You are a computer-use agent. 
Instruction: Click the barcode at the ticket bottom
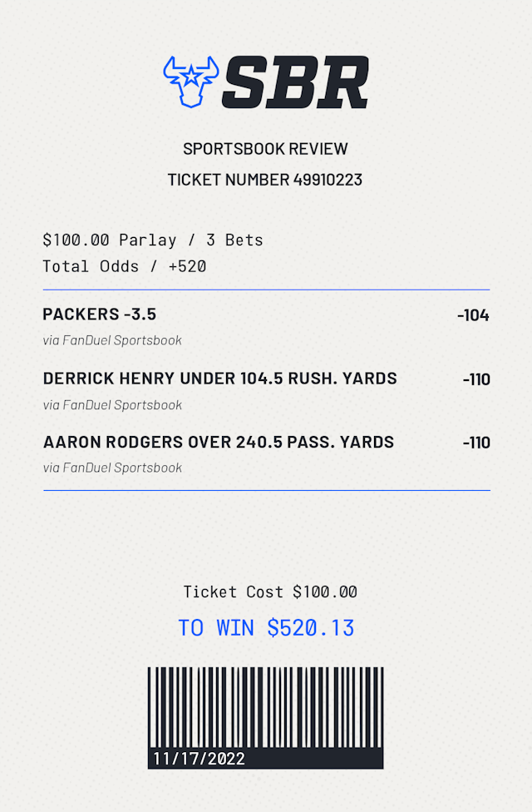(x=265, y=707)
